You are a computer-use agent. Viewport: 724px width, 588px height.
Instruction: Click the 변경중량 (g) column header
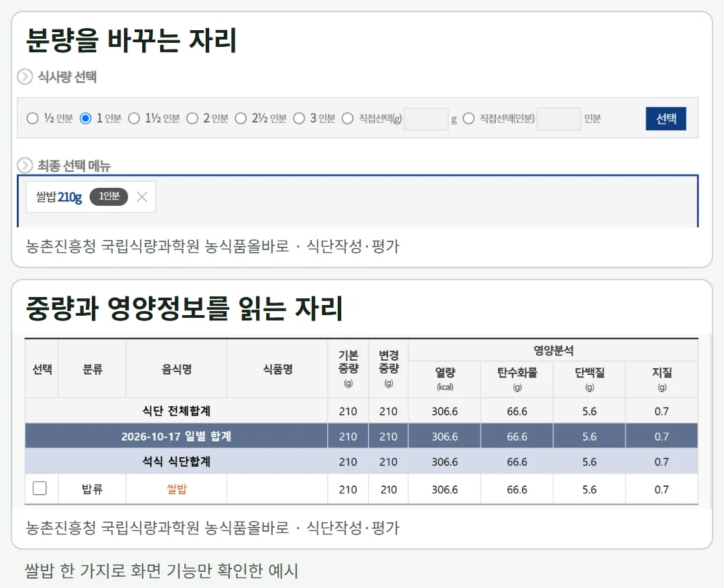pyautogui.click(x=388, y=369)
